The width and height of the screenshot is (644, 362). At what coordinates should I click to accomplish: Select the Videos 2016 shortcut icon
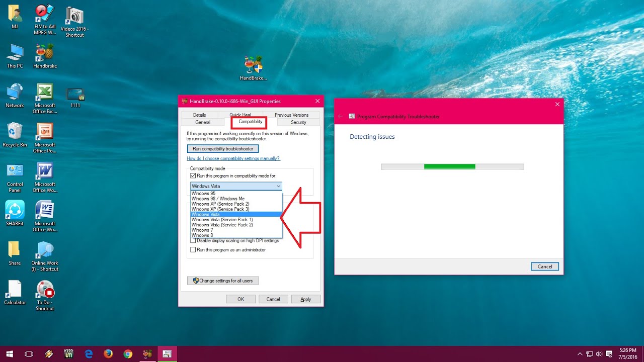click(x=75, y=22)
